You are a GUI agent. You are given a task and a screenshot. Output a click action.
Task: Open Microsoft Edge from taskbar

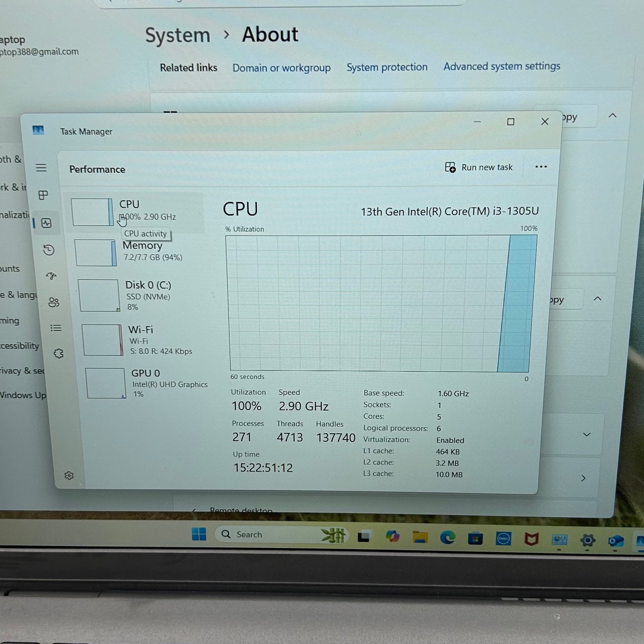447,538
